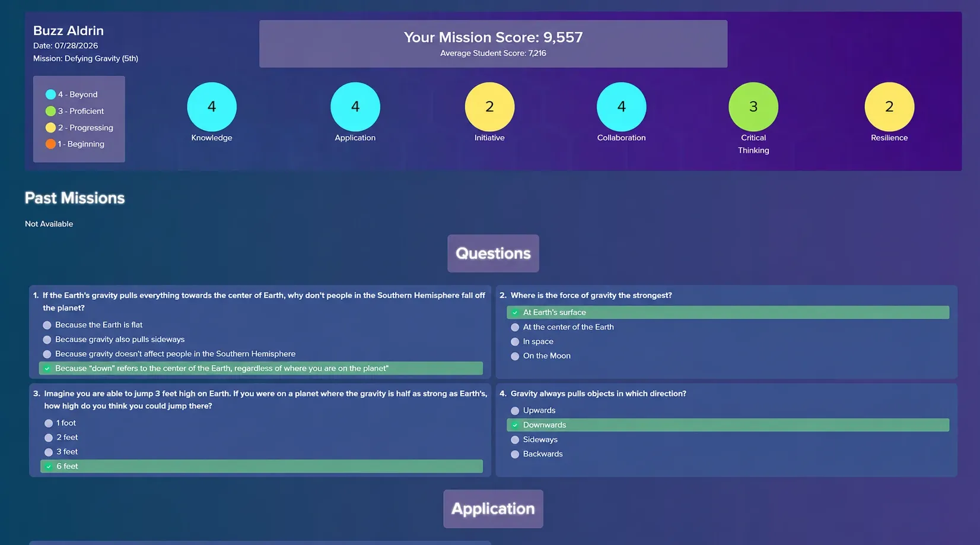Screen dimensions: 980x545
Task: Click the 'Date: 07/28/2026' text
Action: point(65,46)
